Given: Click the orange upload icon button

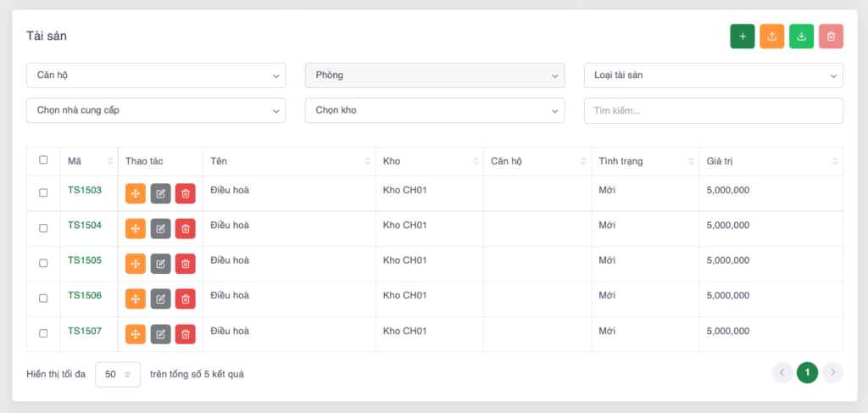Looking at the screenshot, I should click(771, 36).
